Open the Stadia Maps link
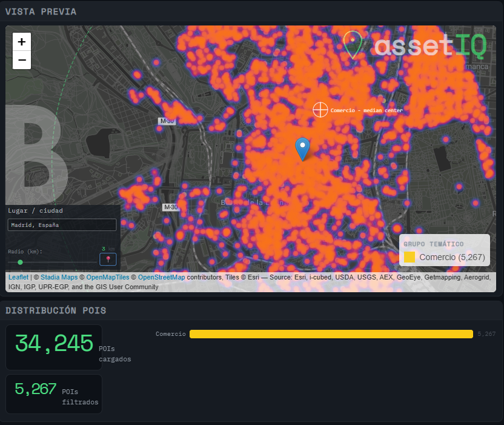 click(59, 277)
